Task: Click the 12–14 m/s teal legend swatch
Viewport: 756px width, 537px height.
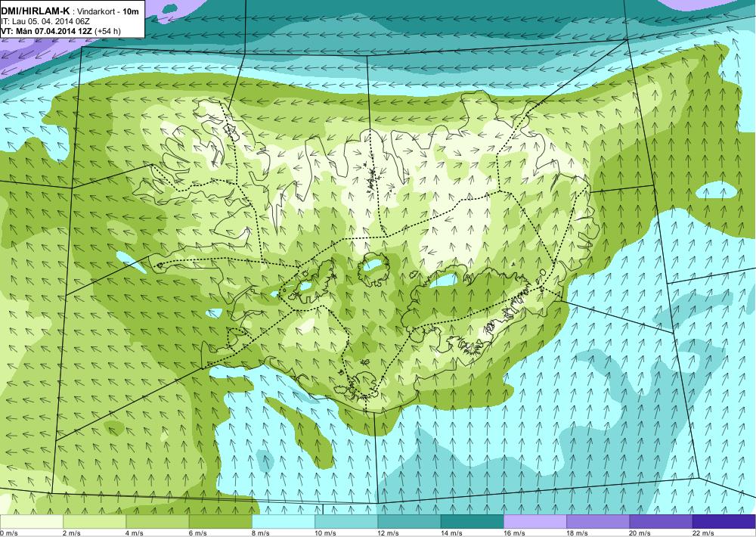Action: [409, 522]
